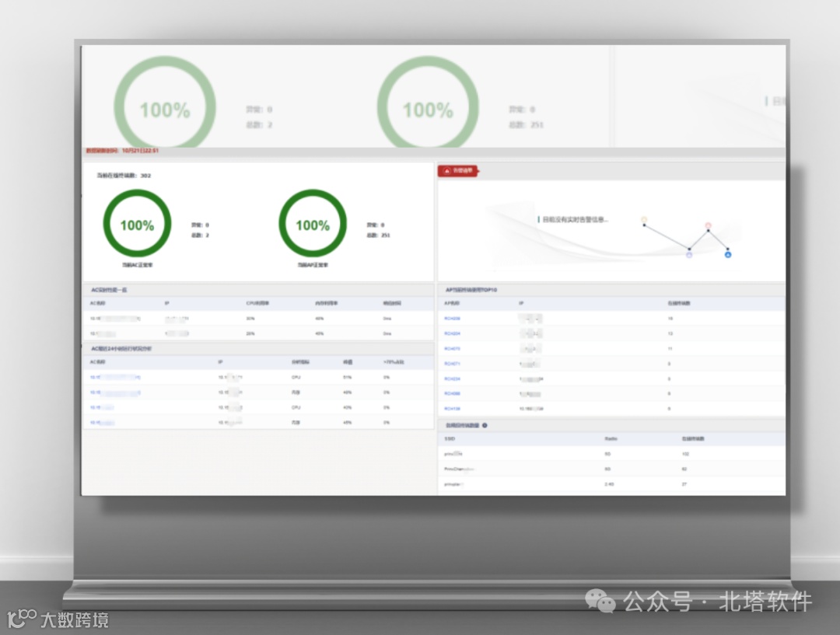Open AC link in the 内存 45% row
This screenshot has width=840, height=635.
coord(103,423)
